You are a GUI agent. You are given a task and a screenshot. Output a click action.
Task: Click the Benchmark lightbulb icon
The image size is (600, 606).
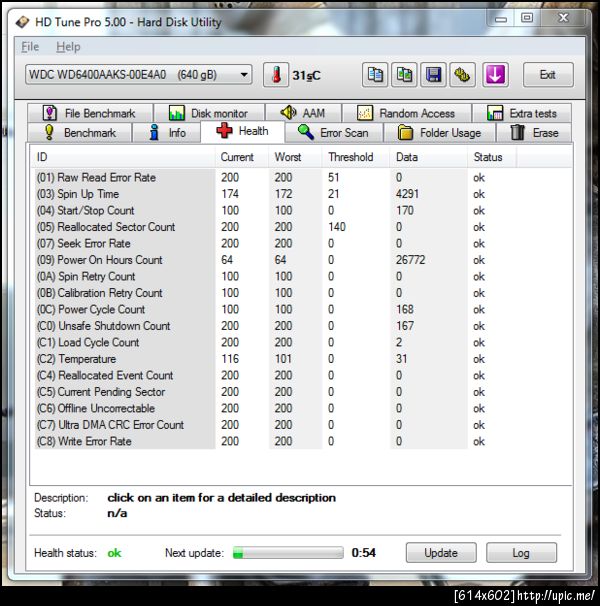pyautogui.click(x=49, y=132)
